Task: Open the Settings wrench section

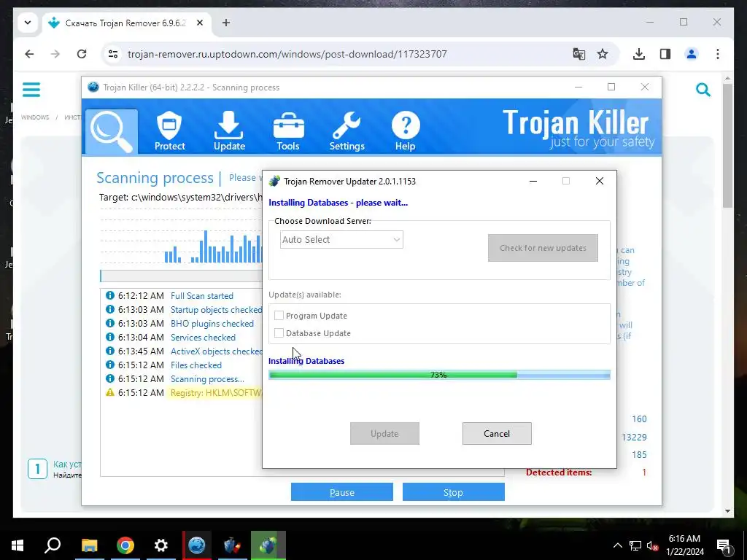Action: [347, 131]
